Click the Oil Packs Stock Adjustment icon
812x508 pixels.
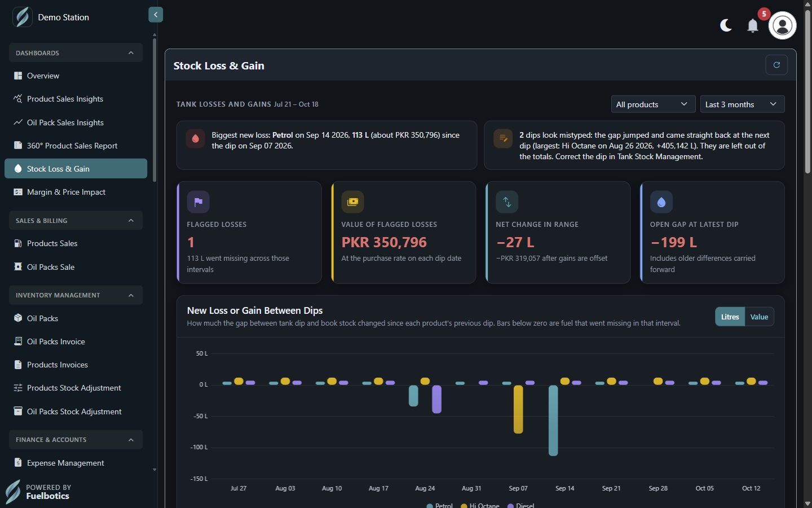point(18,411)
